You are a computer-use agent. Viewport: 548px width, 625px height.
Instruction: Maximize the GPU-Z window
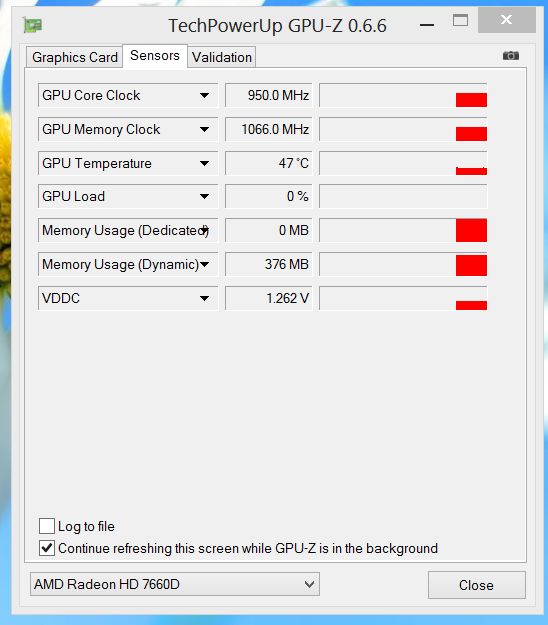[x=460, y=20]
